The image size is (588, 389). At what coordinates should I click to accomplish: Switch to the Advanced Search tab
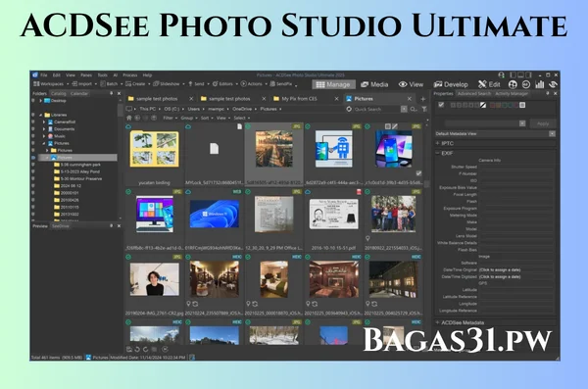click(474, 93)
